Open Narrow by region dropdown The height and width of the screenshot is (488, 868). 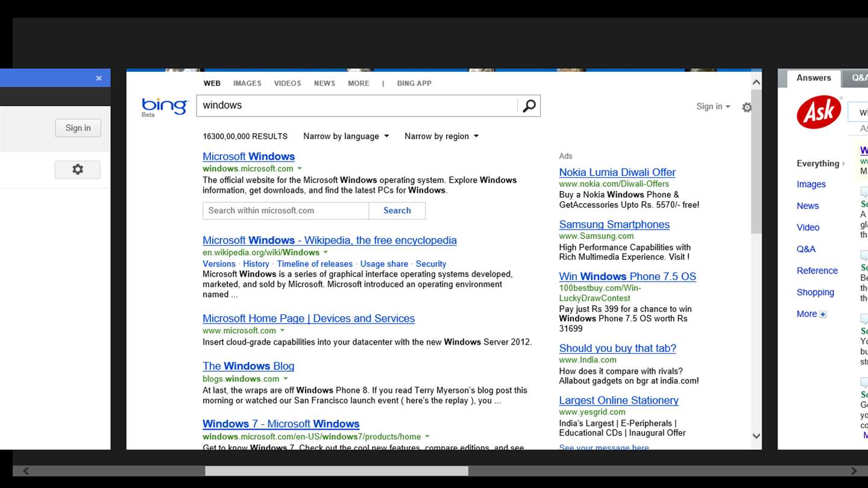click(x=441, y=136)
